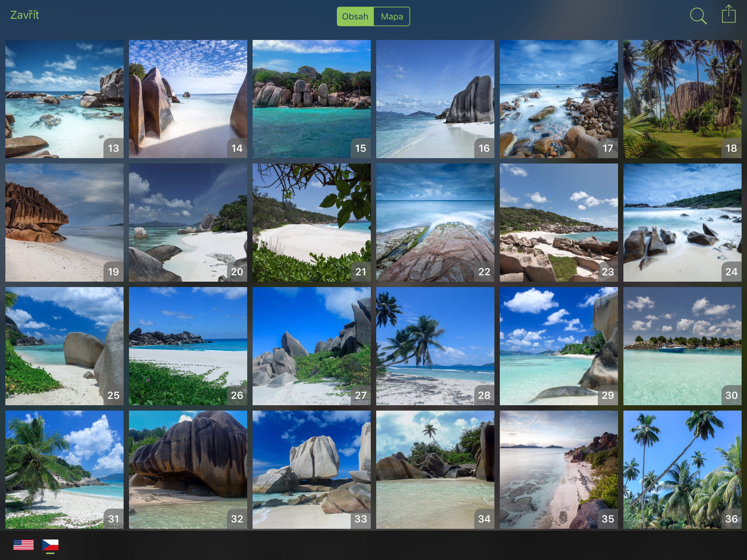Open photo thumbnail number 19
The image size is (747, 560).
(64, 223)
